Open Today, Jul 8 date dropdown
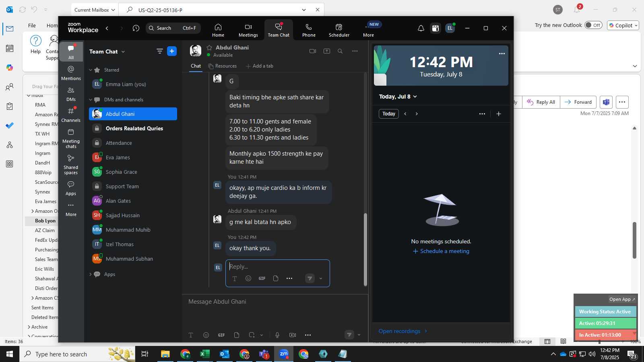644x362 pixels. [398, 97]
